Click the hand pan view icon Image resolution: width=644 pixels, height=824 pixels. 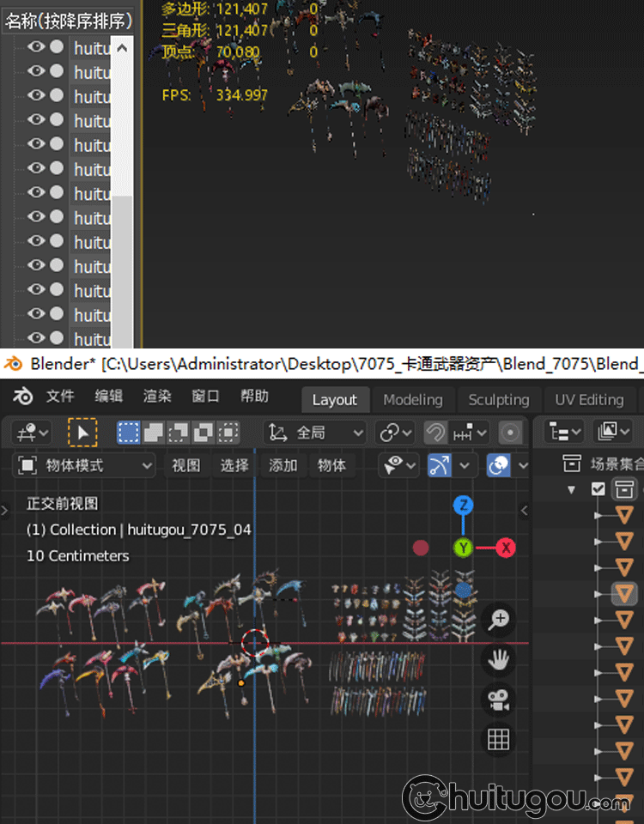coord(499,659)
